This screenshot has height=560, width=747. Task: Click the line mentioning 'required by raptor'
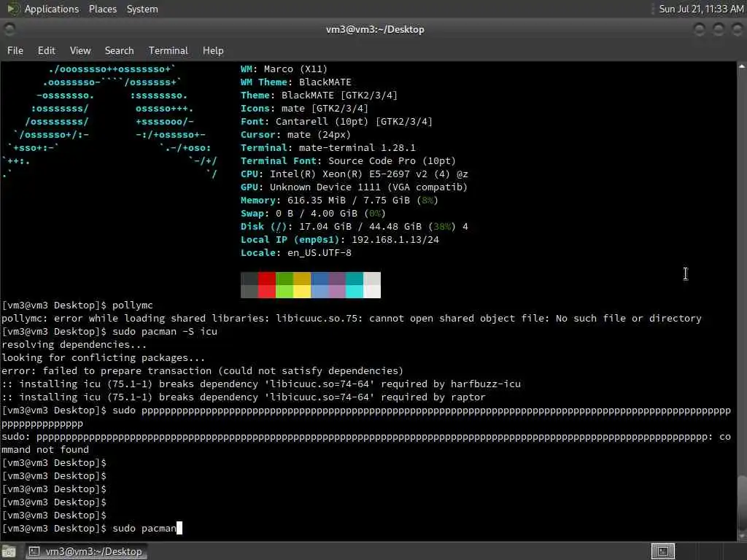(x=244, y=397)
